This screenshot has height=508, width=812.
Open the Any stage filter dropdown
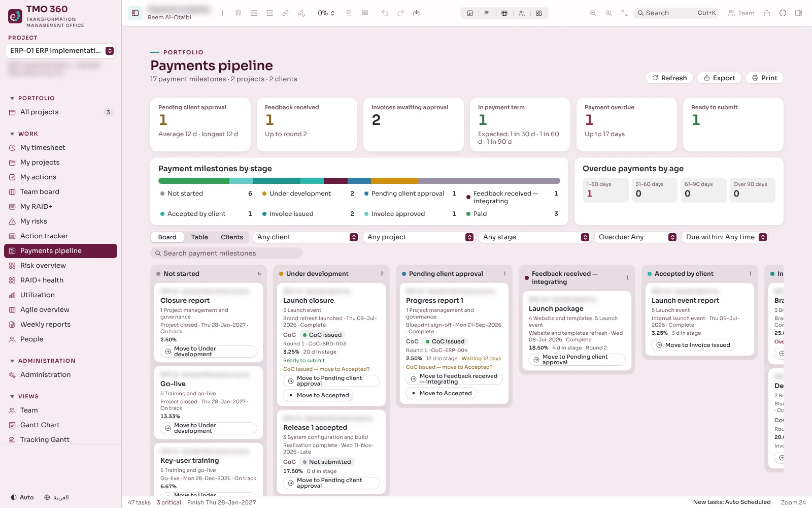click(x=535, y=237)
